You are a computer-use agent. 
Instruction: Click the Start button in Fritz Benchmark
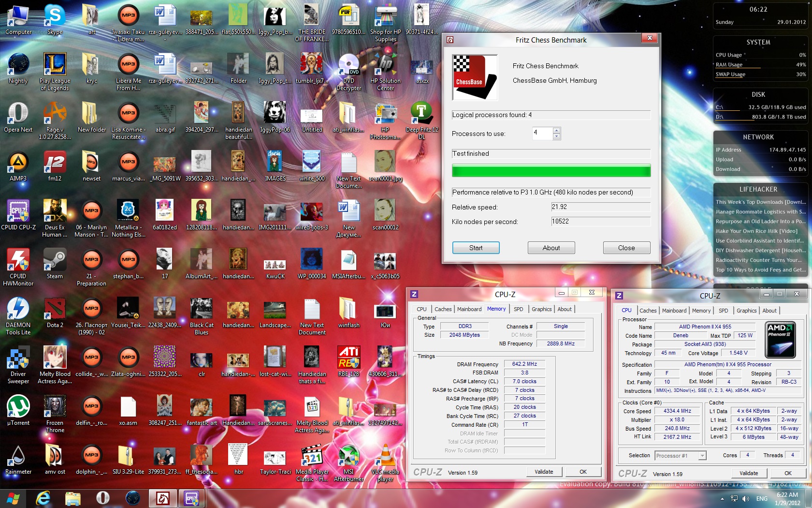(x=476, y=248)
